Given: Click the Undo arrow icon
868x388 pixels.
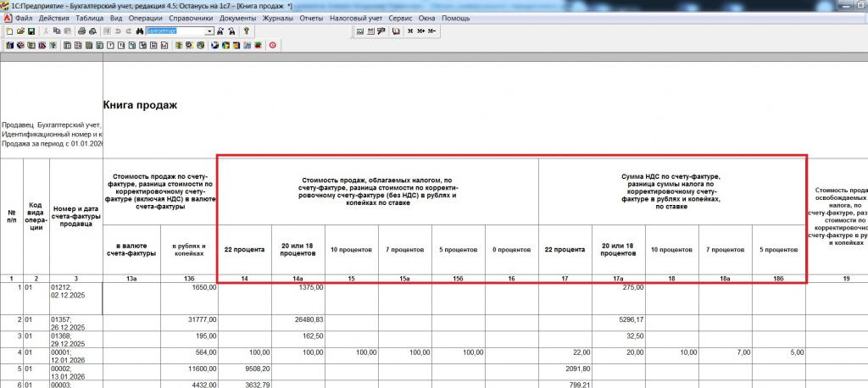Looking at the screenshot, I should tap(118, 31).
